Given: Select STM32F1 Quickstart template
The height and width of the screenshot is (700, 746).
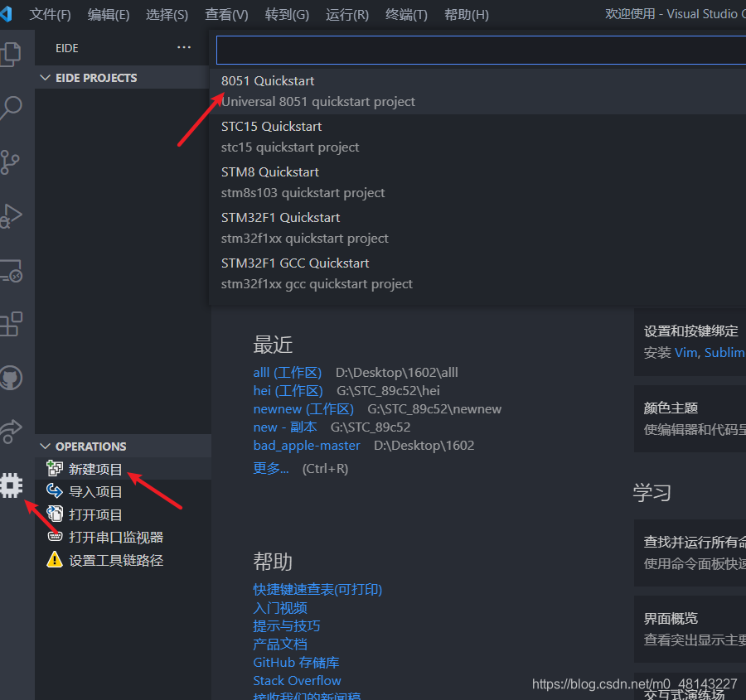Looking at the screenshot, I should (477, 229).
